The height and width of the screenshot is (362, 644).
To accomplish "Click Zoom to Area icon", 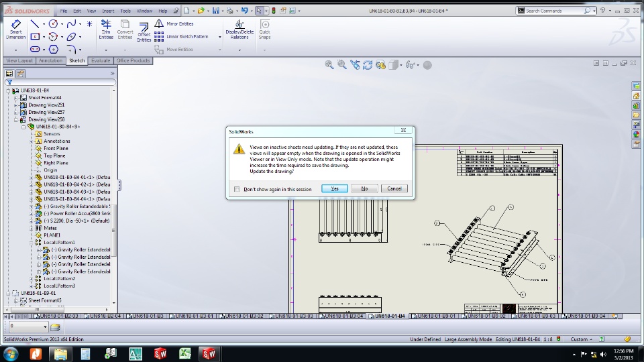I will [341, 65].
